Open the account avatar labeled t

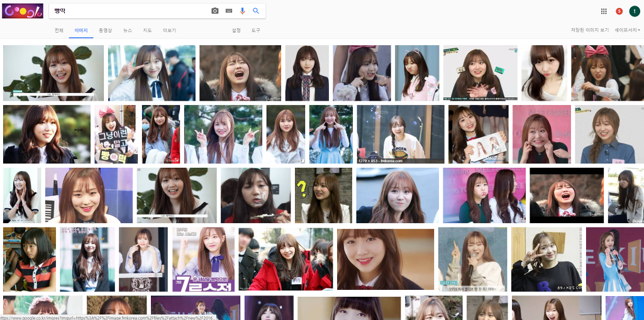pos(635,11)
